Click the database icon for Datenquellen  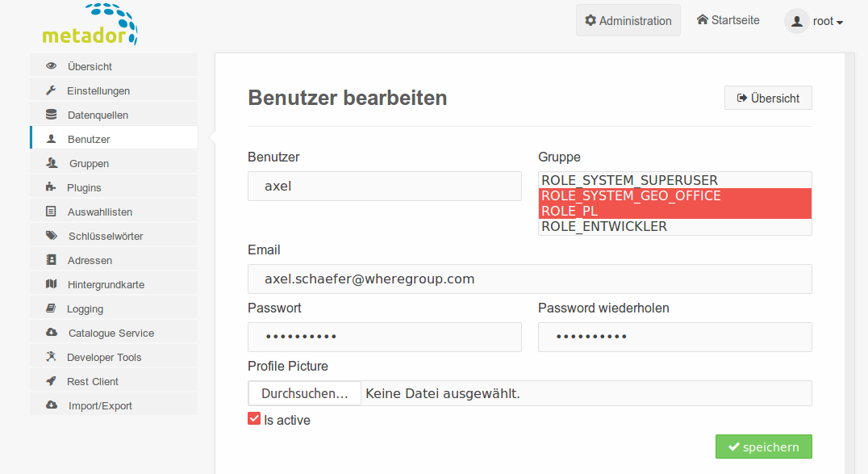tap(51, 114)
